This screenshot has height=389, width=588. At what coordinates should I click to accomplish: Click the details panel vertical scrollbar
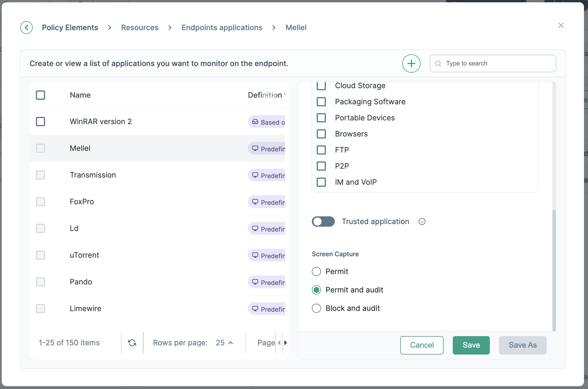pos(554,270)
